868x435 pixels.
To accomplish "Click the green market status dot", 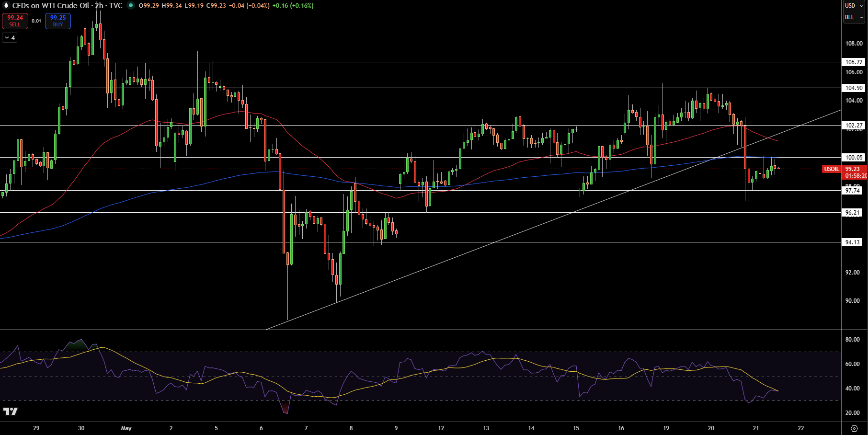I will click(130, 6).
